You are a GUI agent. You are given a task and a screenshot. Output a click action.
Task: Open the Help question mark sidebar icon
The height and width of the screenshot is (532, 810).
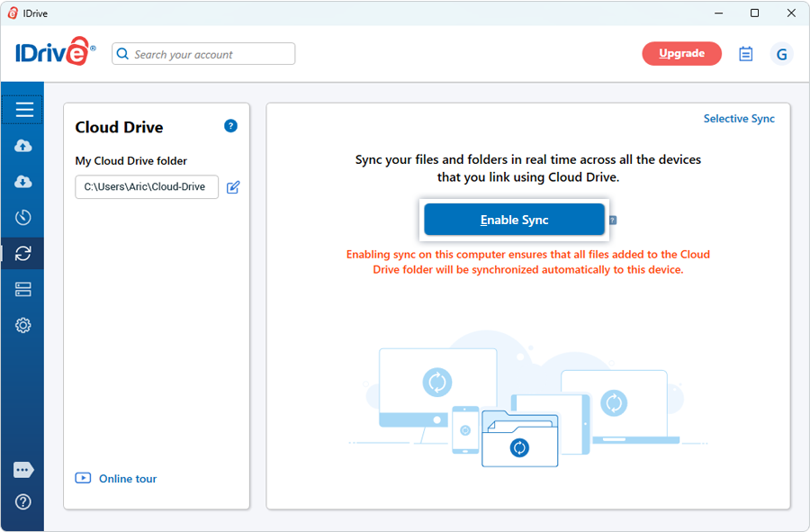(x=22, y=501)
